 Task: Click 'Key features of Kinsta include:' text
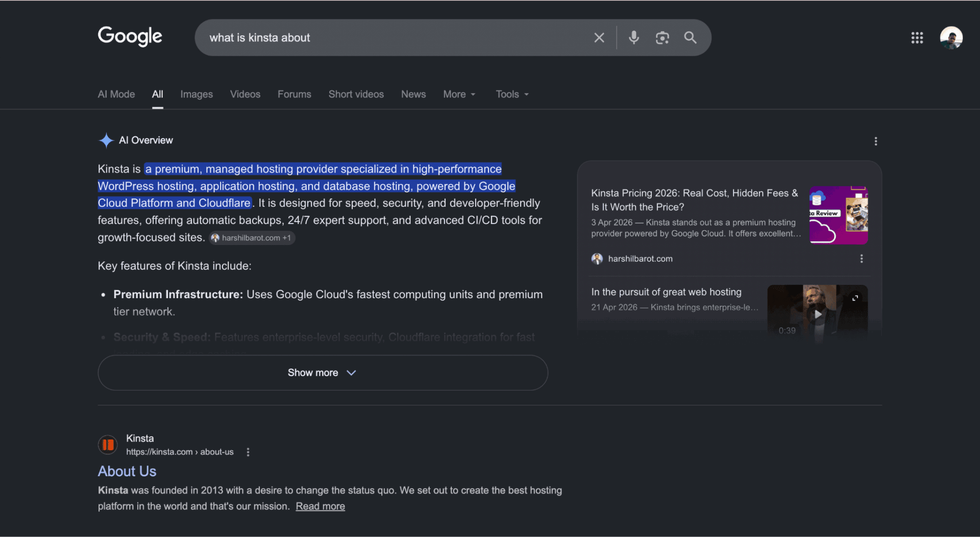coord(175,266)
